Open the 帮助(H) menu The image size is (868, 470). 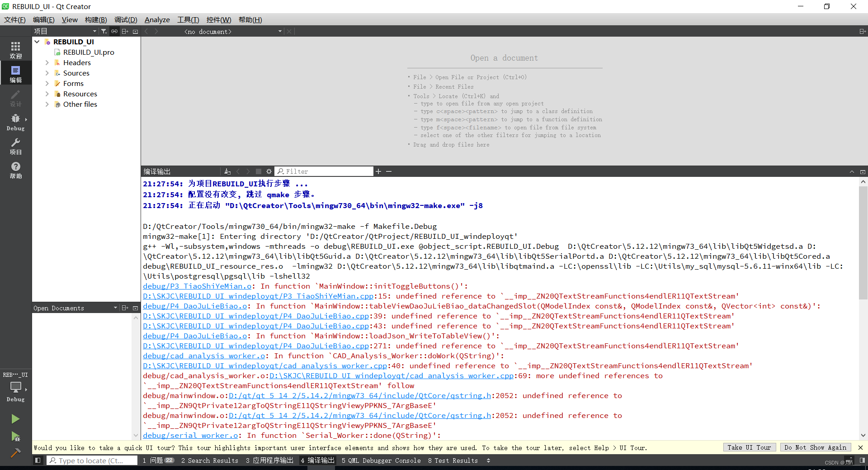click(x=250, y=19)
